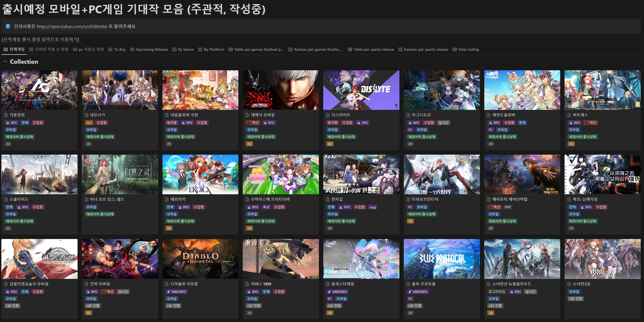Click the PC tag on 레전드클로버
644x322 pixels.
491,130
